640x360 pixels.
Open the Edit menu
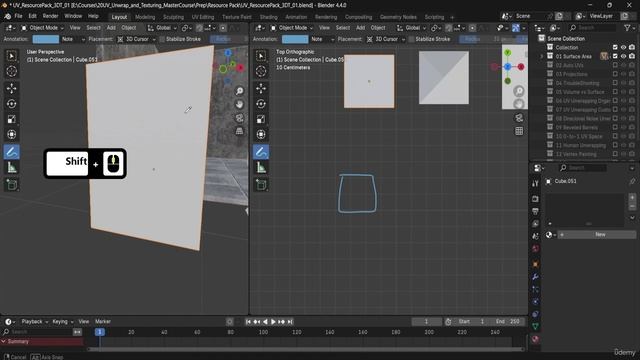point(33,16)
